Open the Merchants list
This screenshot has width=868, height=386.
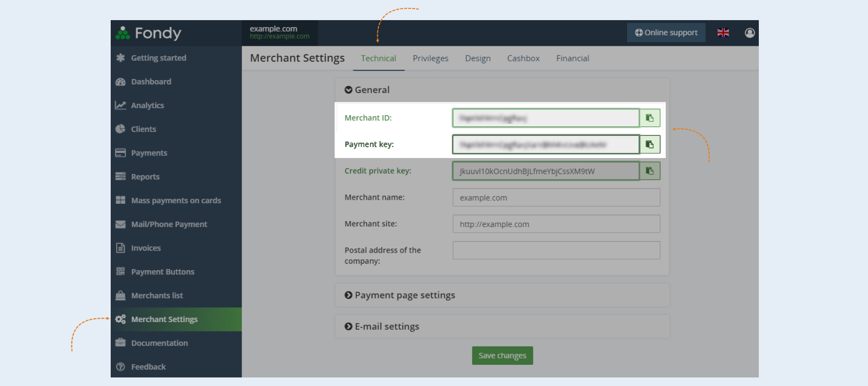click(x=176, y=295)
